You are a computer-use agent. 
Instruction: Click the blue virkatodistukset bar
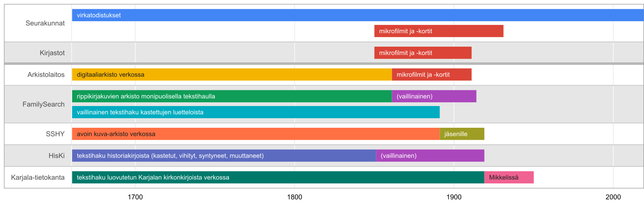[x=357, y=15]
